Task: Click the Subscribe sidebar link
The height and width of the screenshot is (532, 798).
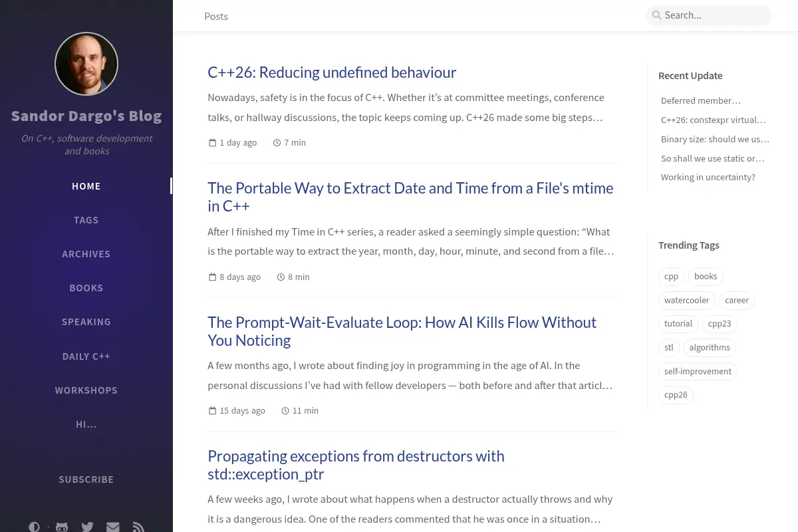Action: click(86, 479)
